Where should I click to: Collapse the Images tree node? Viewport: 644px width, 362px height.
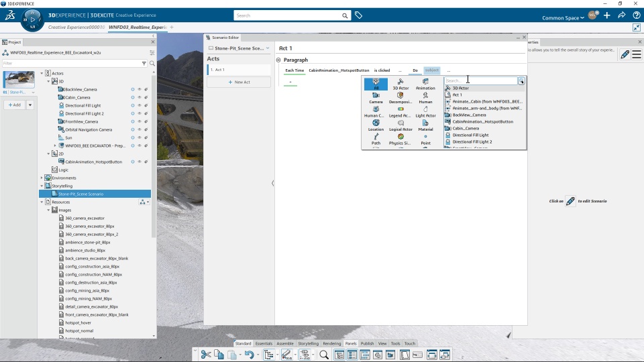(x=48, y=210)
